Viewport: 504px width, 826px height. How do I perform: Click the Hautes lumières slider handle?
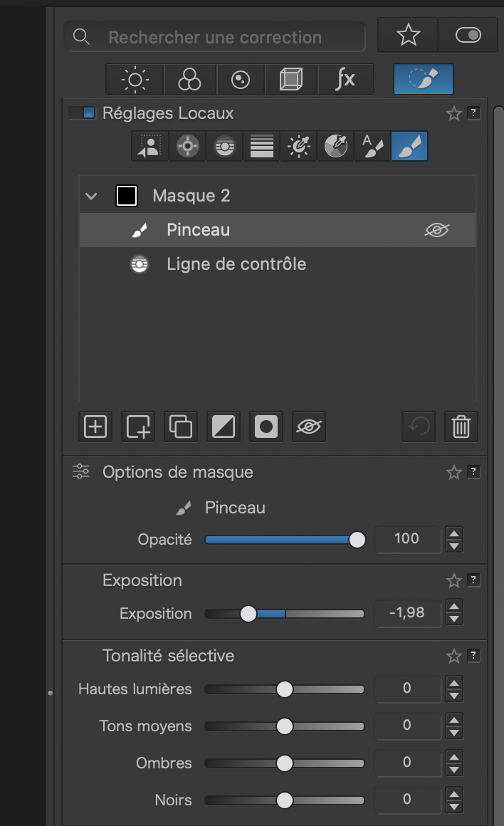point(285,689)
